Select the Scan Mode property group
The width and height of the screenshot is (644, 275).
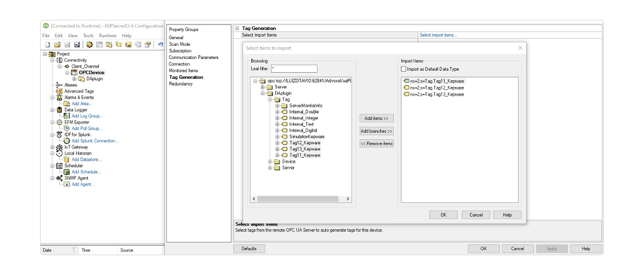pyautogui.click(x=180, y=44)
